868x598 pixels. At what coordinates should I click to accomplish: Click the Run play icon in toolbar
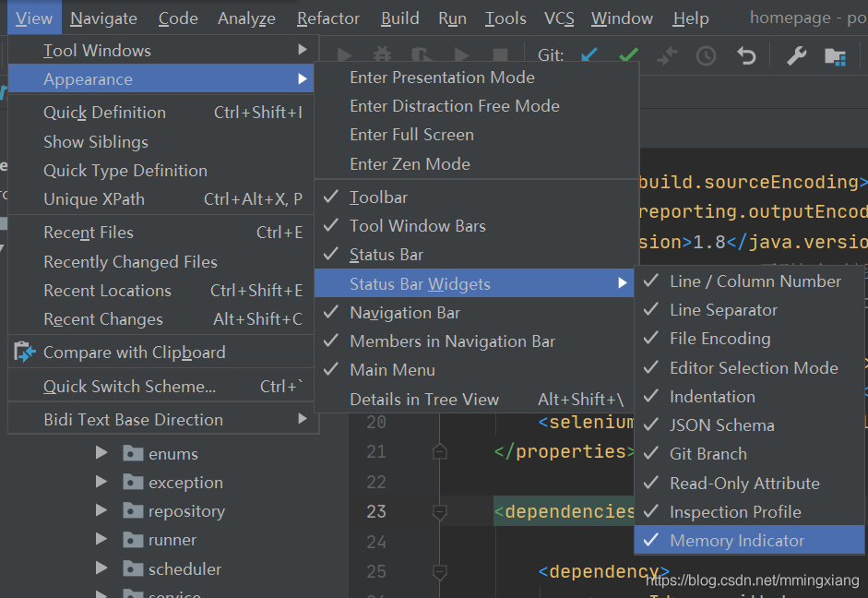tap(344, 55)
